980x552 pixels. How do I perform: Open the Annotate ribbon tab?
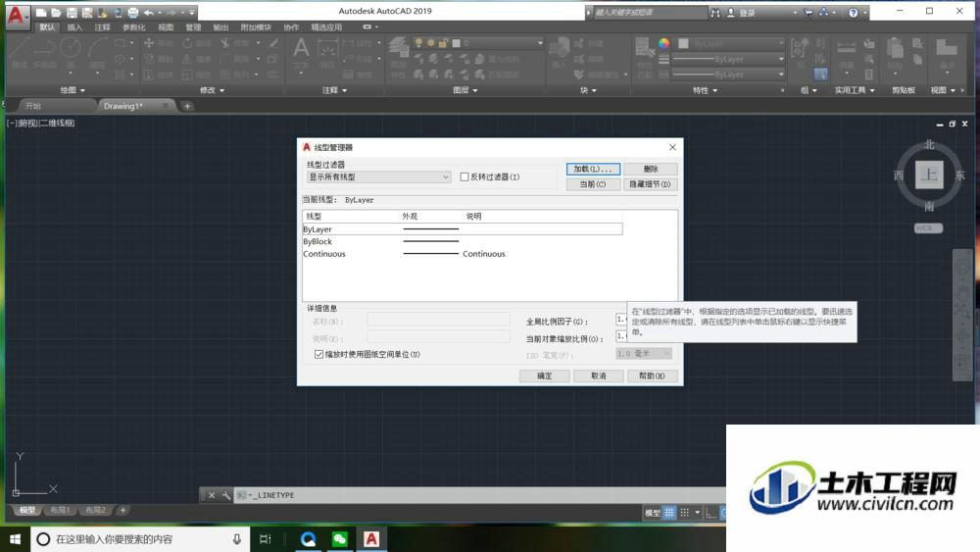click(x=102, y=27)
